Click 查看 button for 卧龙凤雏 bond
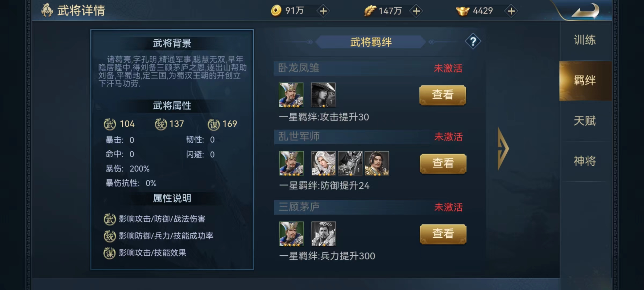 (443, 95)
